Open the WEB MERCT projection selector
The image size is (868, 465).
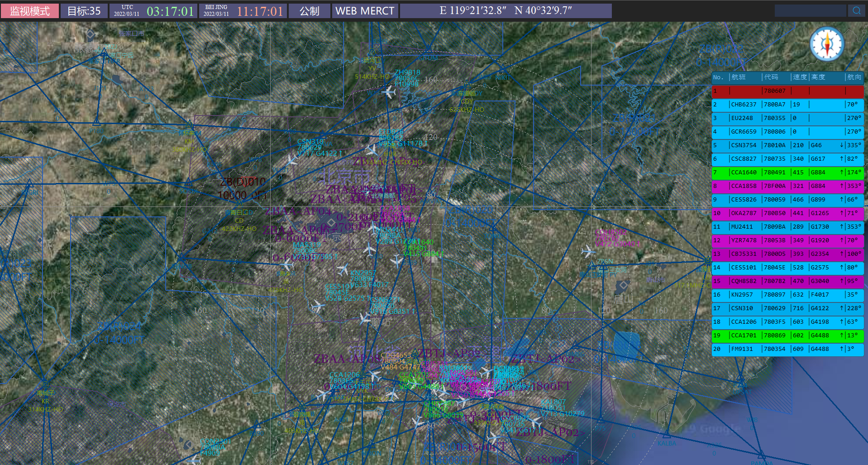click(x=365, y=11)
